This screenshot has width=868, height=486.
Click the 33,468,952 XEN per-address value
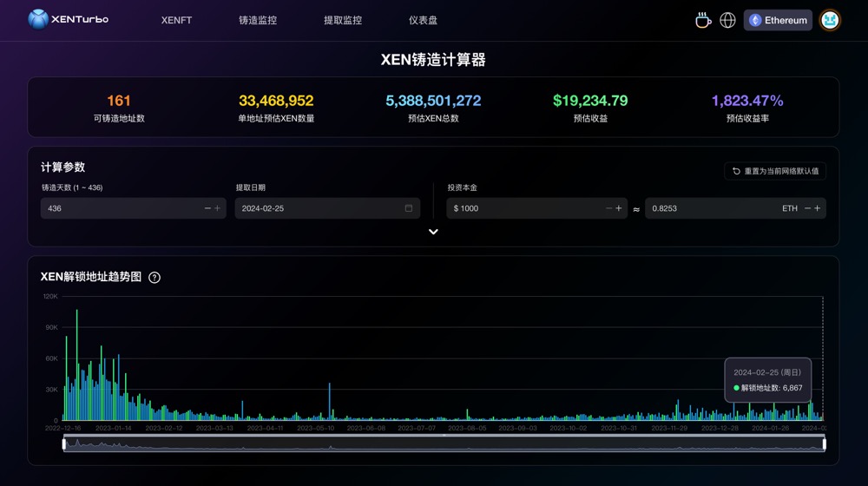click(276, 101)
